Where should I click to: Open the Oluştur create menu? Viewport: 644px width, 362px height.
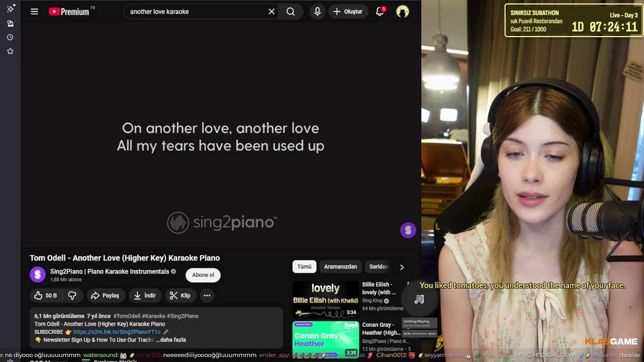[348, 12]
